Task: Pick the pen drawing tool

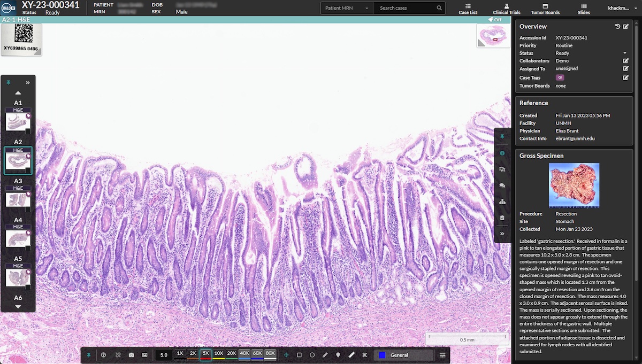Action: tap(325, 354)
